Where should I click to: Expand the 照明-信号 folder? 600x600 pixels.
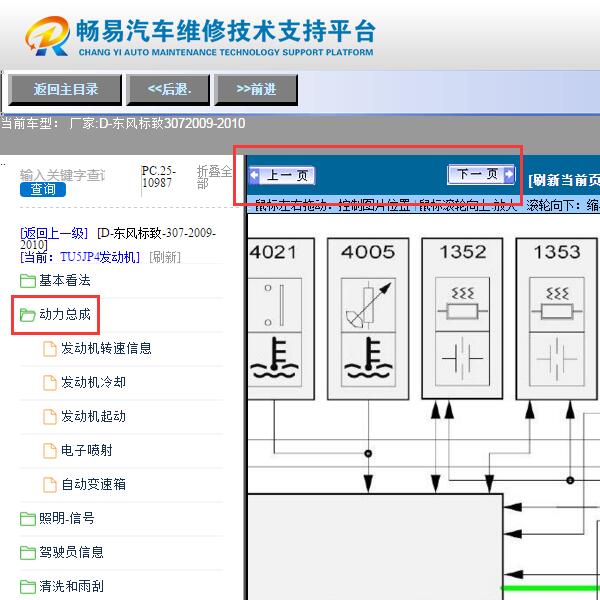pyautogui.click(x=67, y=519)
